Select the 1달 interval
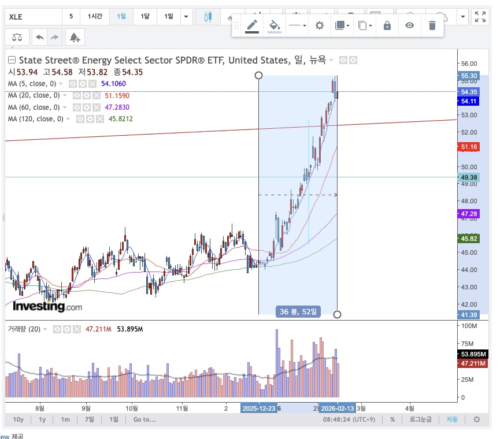Screen dimensions: 504x439 (x=145, y=17)
